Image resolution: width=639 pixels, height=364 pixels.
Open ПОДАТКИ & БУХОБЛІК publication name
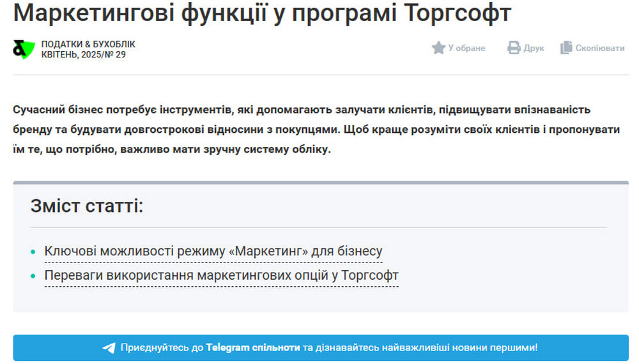pyautogui.click(x=88, y=44)
